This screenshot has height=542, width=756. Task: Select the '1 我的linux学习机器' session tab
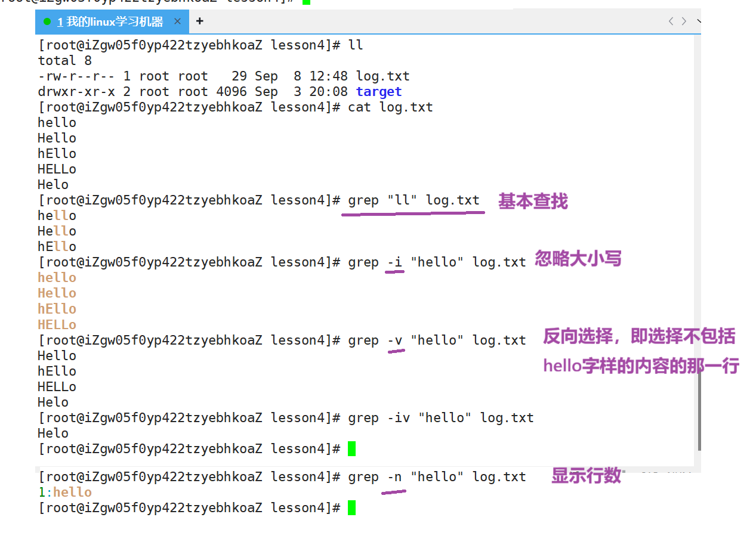pyautogui.click(x=112, y=21)
